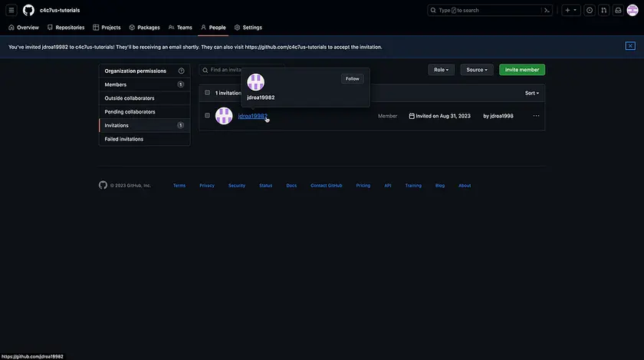Open the jdroa19982 profile link in invitation row
This screenshot has width=644, height=360.
[x=252, y=116]
